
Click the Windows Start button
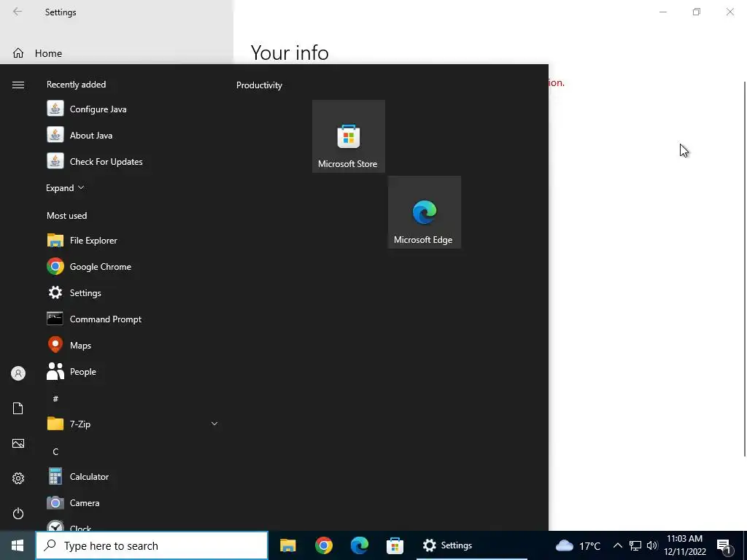18,545
